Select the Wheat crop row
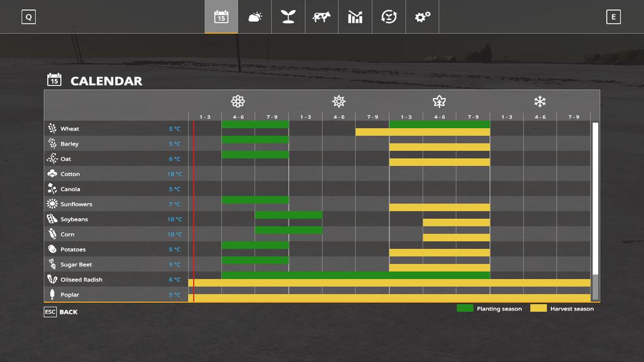644x362 pixels. pos(70,129)
